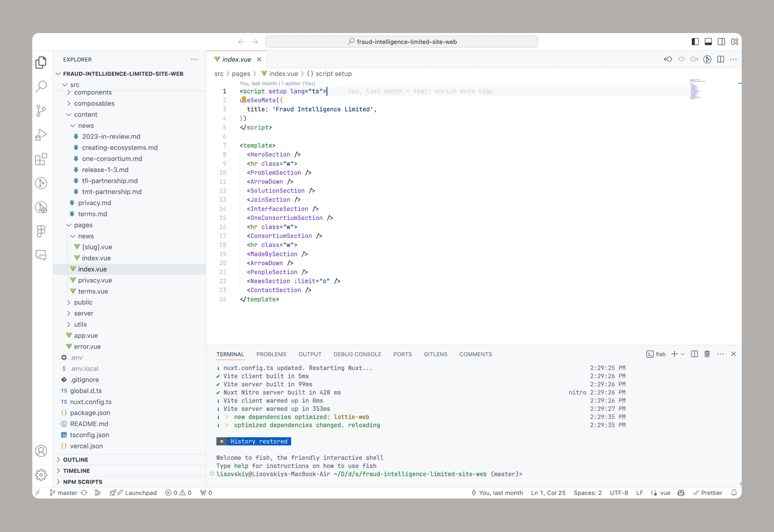Open Explorer views and more actions

[194, 59]
